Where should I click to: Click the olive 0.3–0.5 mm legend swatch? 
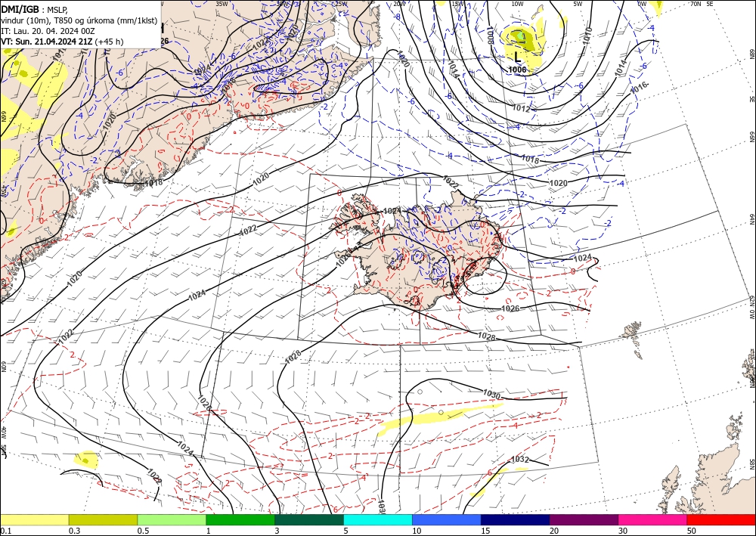tap(103, 519)
